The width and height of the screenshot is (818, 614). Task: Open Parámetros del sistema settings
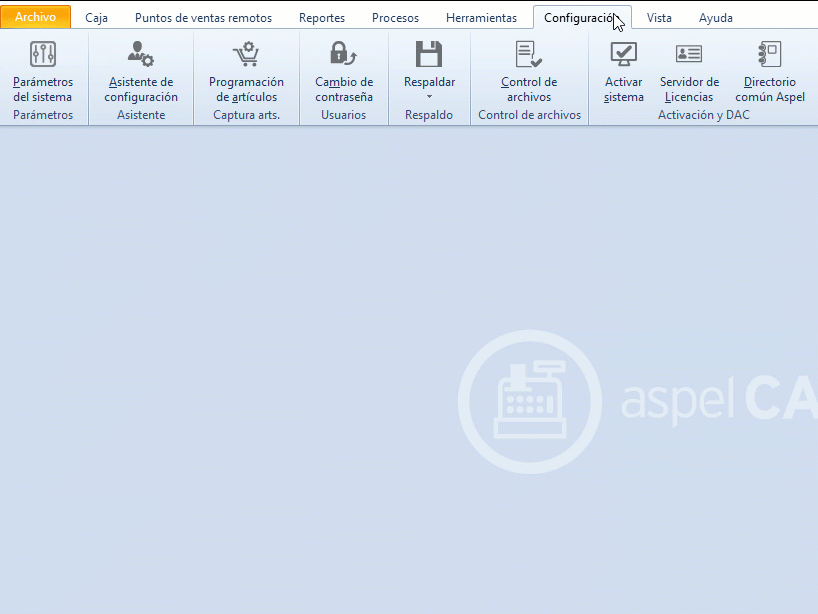(x=43, y=73)
